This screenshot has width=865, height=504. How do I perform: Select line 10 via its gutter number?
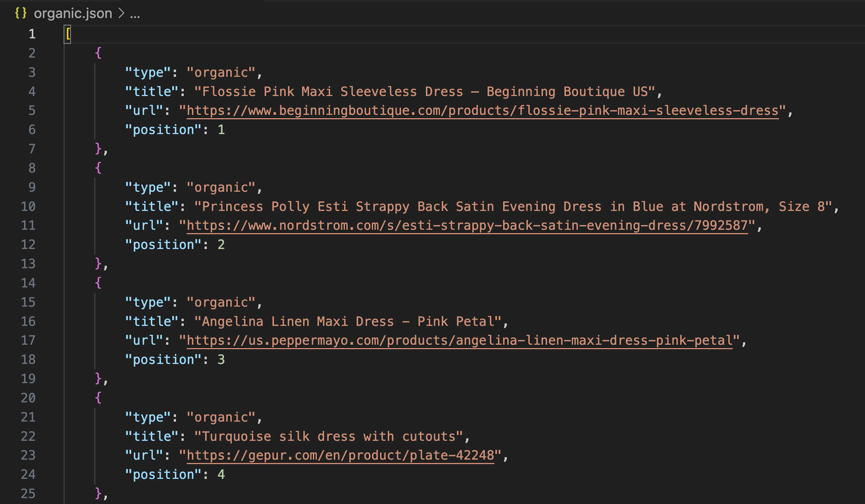click(x=28, y=207)
